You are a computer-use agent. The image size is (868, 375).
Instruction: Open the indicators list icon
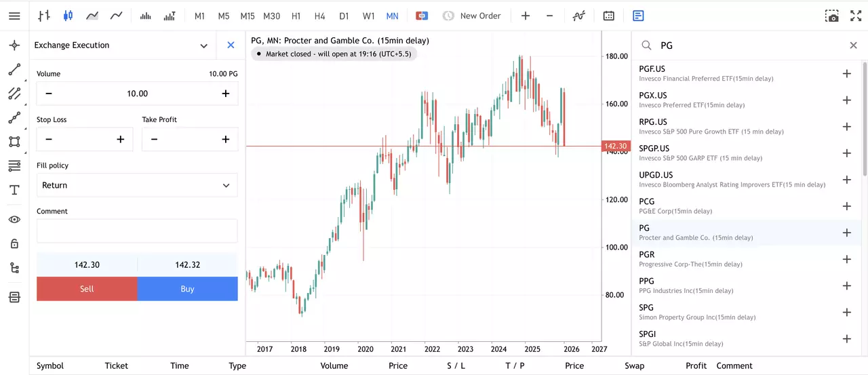point(578,16)
